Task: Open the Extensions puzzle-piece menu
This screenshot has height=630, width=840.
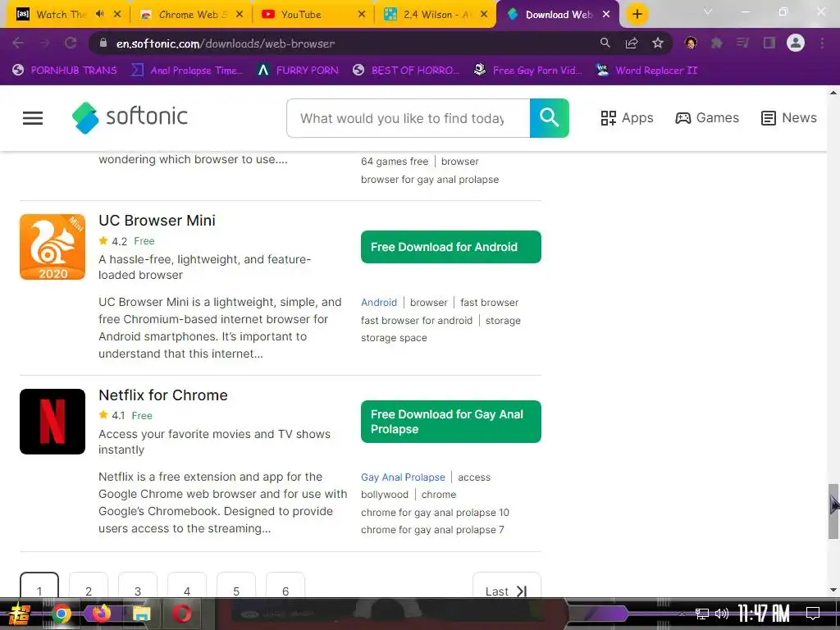Action: (x=717, y=43)
